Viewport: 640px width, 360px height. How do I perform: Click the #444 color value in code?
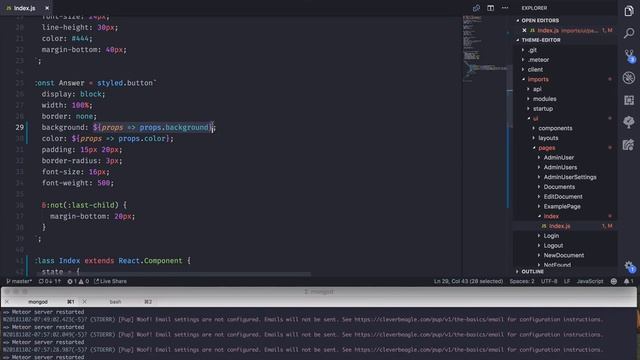(x=80, y=38)
